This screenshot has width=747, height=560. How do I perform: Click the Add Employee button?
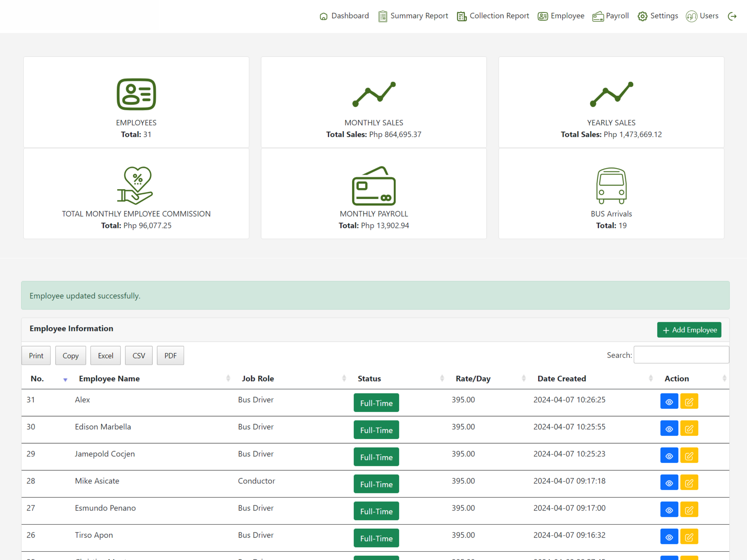pyautogui.click(x=689, y=330)
